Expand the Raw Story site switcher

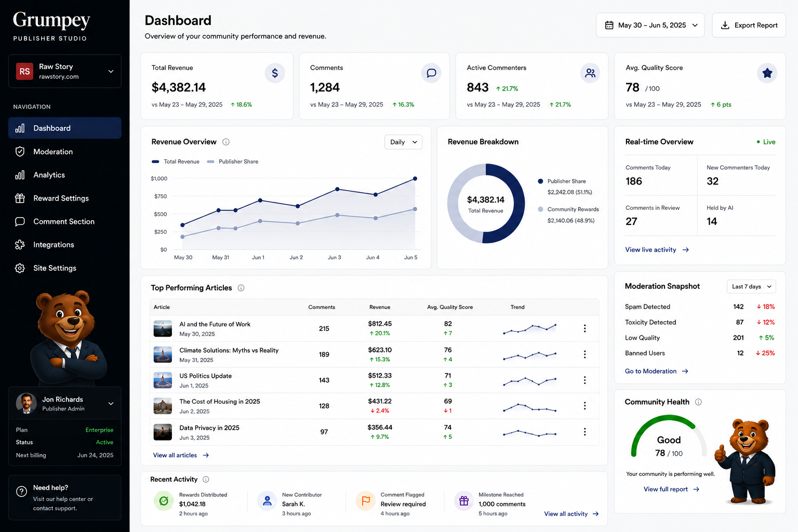tap(65, 71)
